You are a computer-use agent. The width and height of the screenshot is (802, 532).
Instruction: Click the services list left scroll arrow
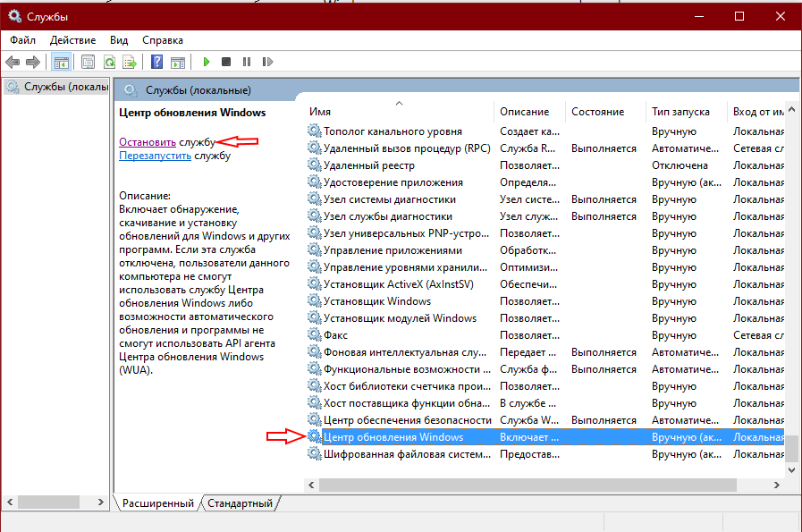tap(311, 485)
